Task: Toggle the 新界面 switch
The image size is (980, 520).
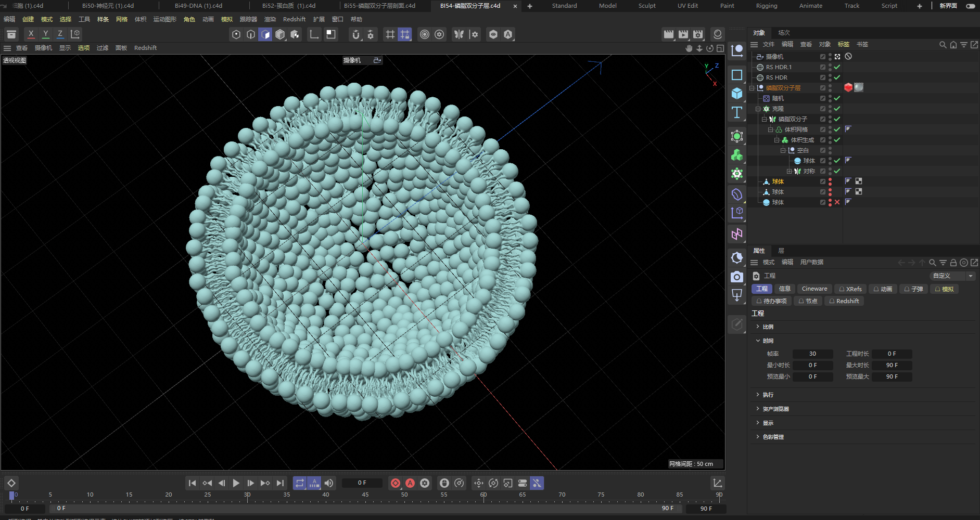Action: coord(971,6)
